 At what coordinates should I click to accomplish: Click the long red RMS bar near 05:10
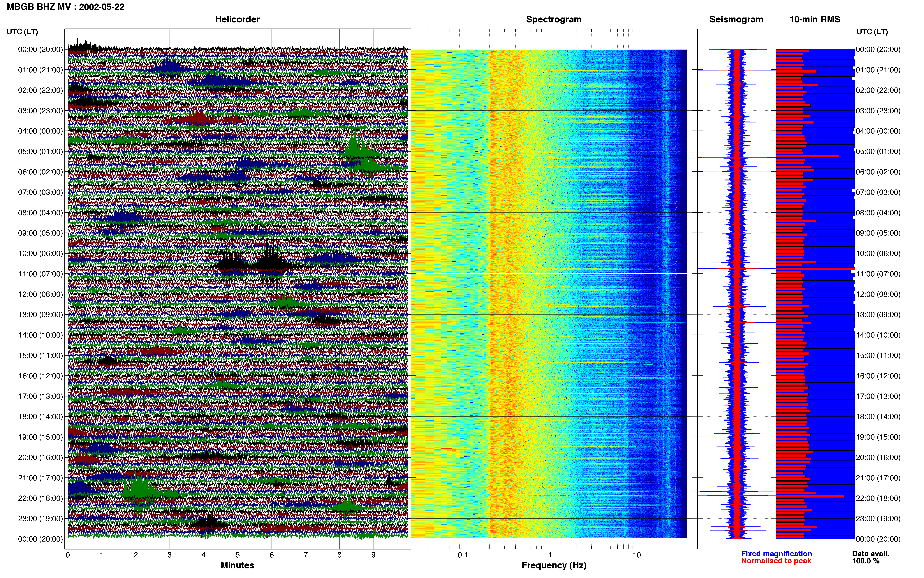(807, 156)
